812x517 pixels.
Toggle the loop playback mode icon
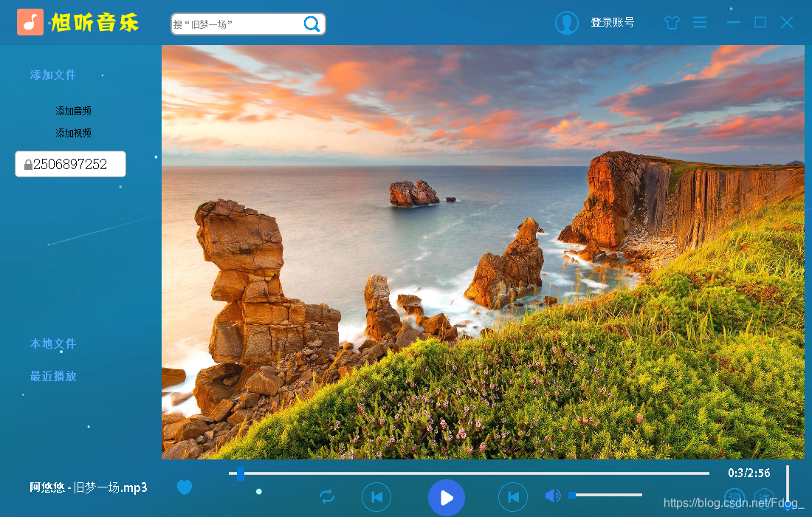pyautogui.click(x=327, y=497)
